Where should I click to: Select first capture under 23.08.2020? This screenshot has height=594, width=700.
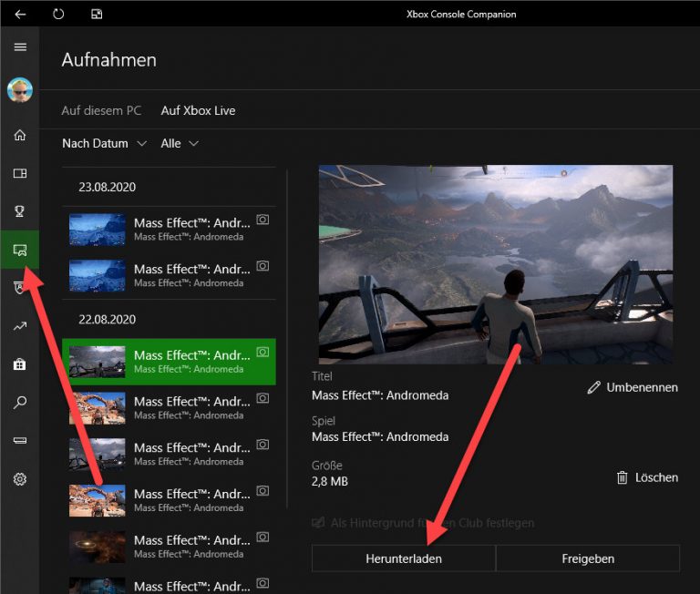[169, 230]
